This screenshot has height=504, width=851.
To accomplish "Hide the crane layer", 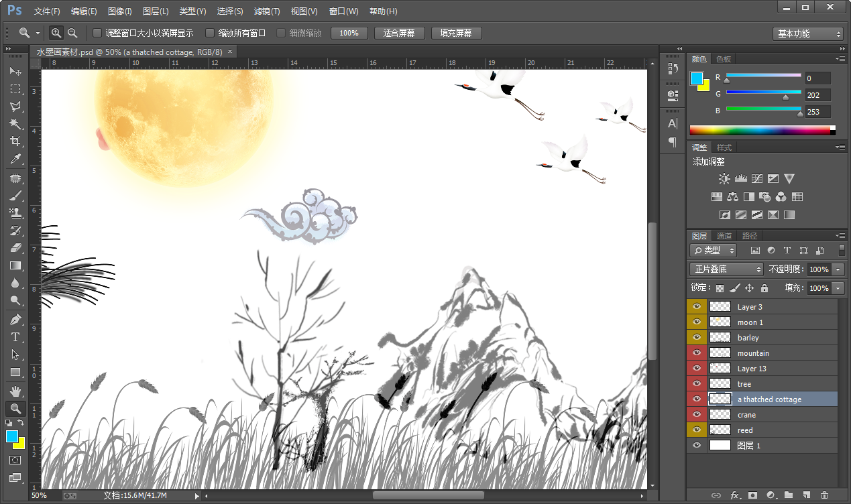I will coord(697,414).
